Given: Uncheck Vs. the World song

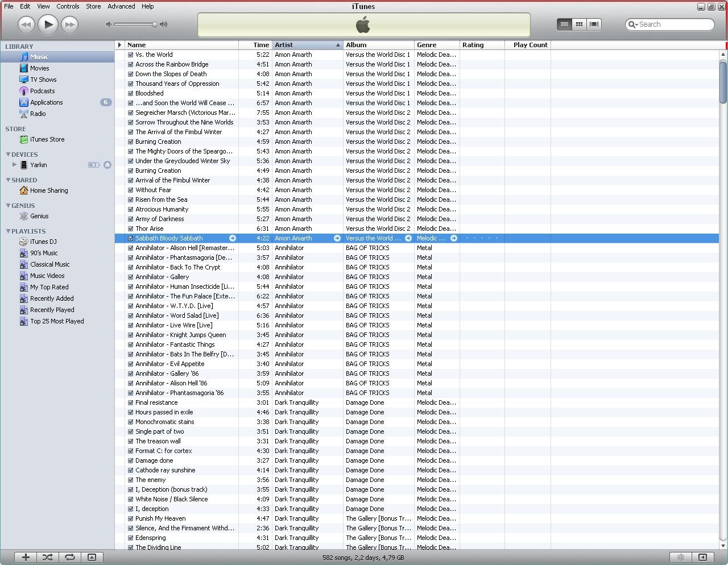Looking at the screenshot, I should pos(131,55).
